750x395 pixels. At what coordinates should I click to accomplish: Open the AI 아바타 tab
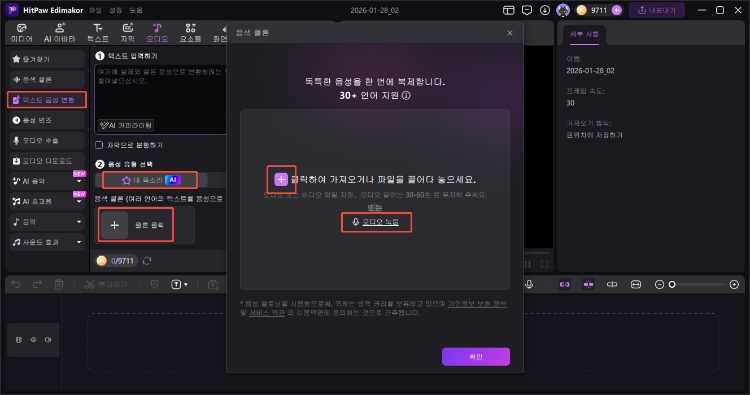click(59, 33)
